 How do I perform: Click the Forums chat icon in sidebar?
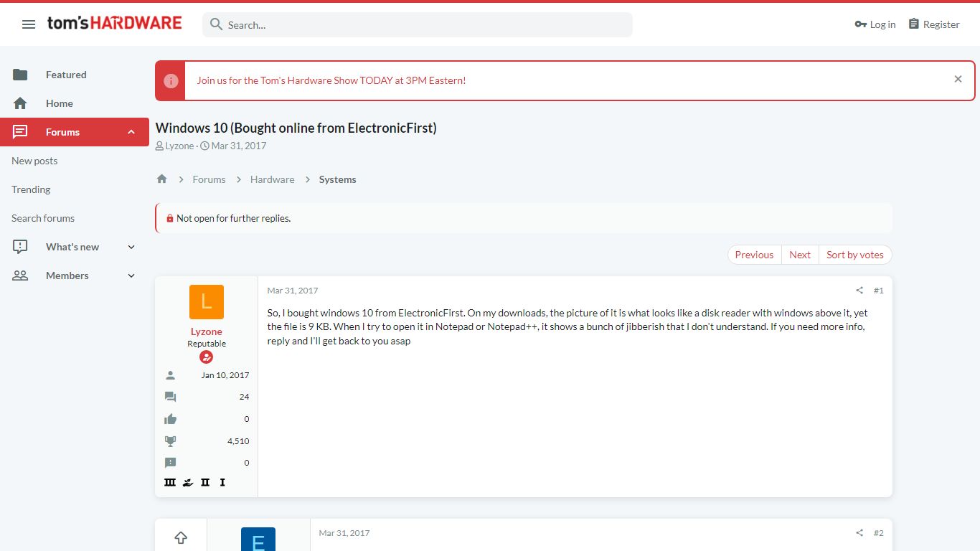(x=20, y=132)
